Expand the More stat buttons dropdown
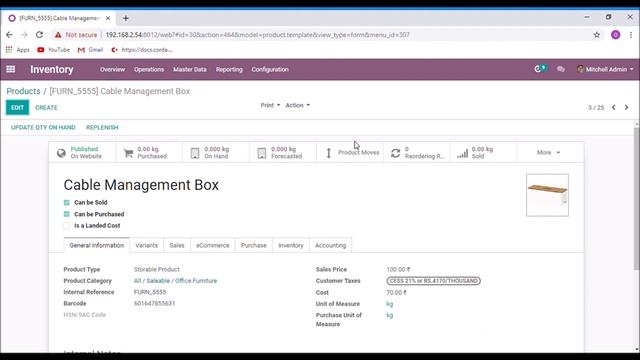640x360 pixels. pos(548,152)
